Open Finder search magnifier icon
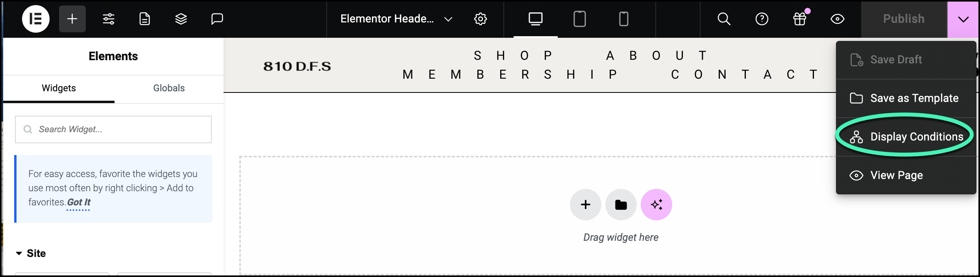Viewport: 980px width, 277px height. (724, 19)
